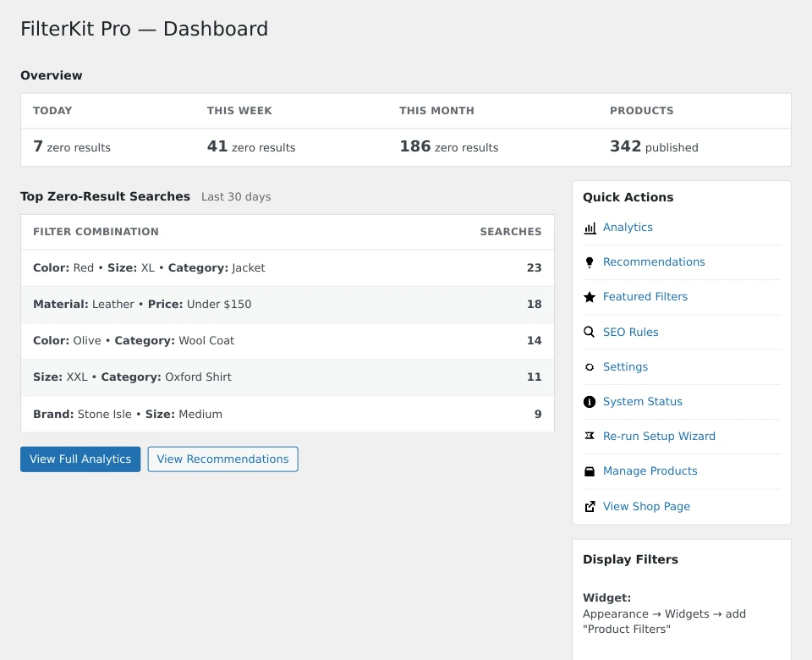
Task: Click the View Recommendations button
Action: point(222,459)
